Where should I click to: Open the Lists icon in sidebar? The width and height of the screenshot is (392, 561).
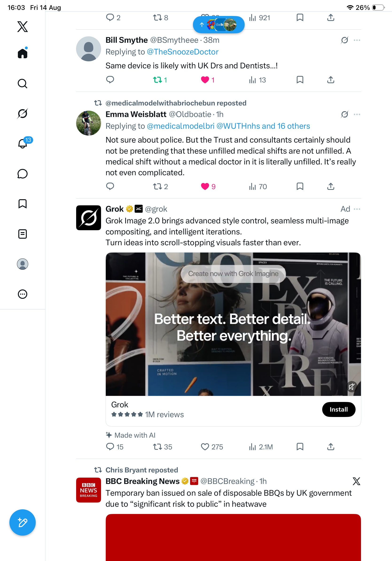tap(23, 234)
